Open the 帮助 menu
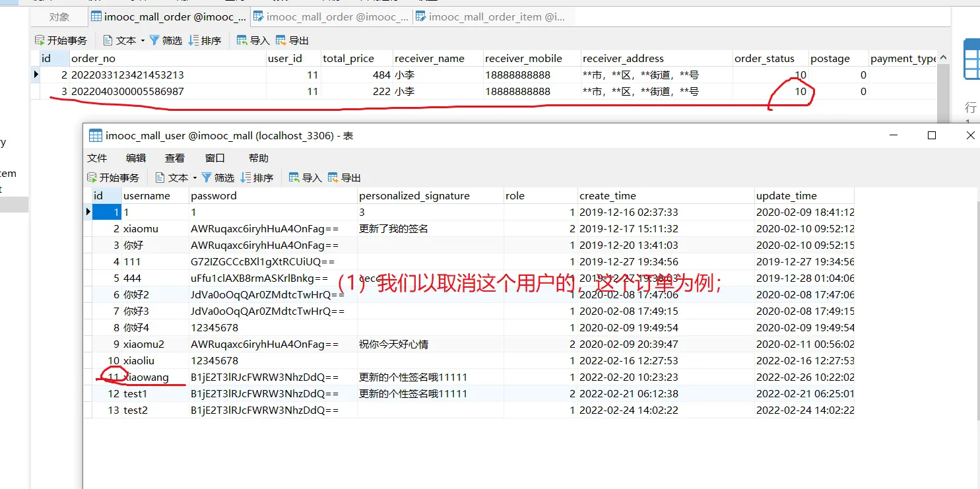Screen dimensions: 980x489 [x=259, y=158]
